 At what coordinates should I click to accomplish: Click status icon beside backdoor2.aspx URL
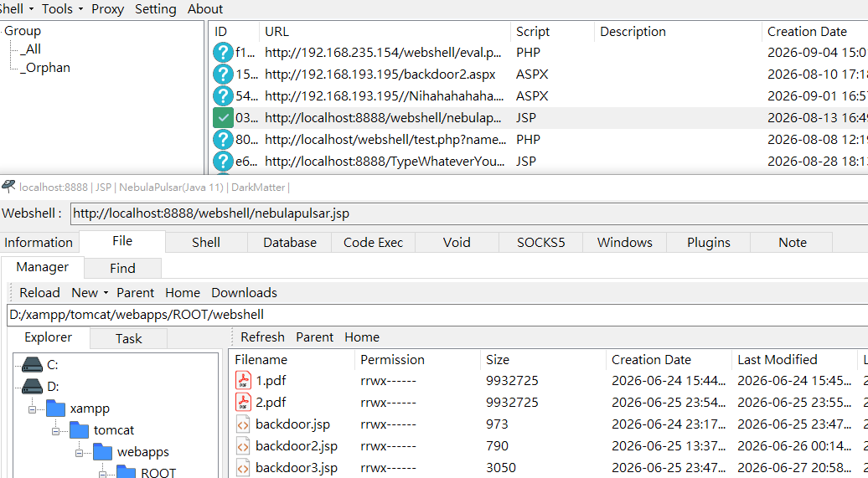(x=223, y=75)
